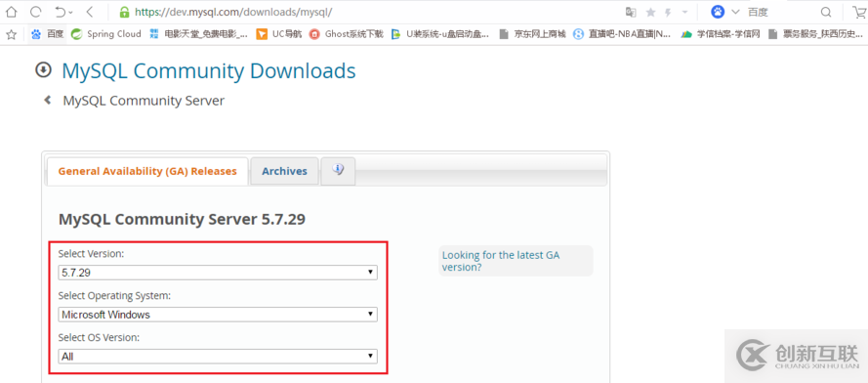This screenshot has height=383, width=868.
Task: Click the back chevron before MySQL Community Server
Action: [48, 101]
